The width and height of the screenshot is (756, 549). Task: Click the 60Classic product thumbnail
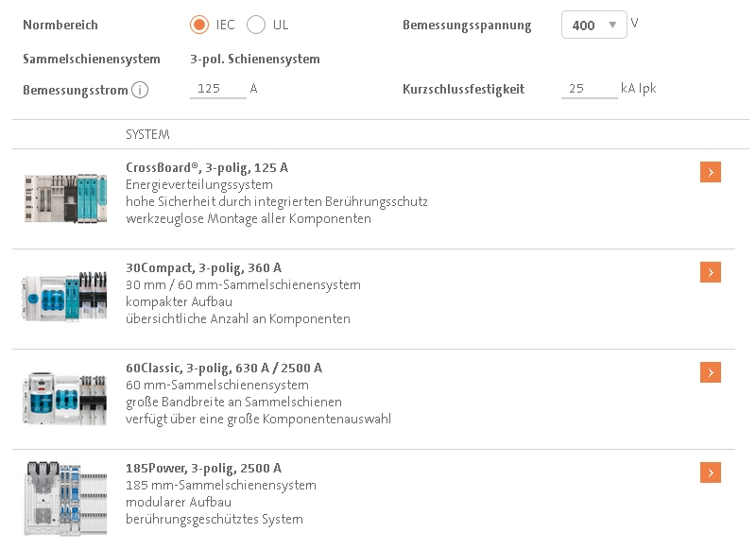pos(60,397)
